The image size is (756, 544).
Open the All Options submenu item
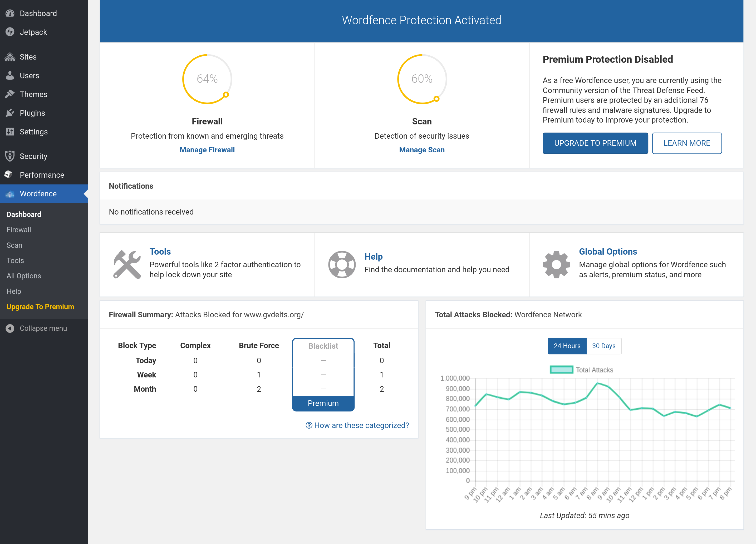24,275
